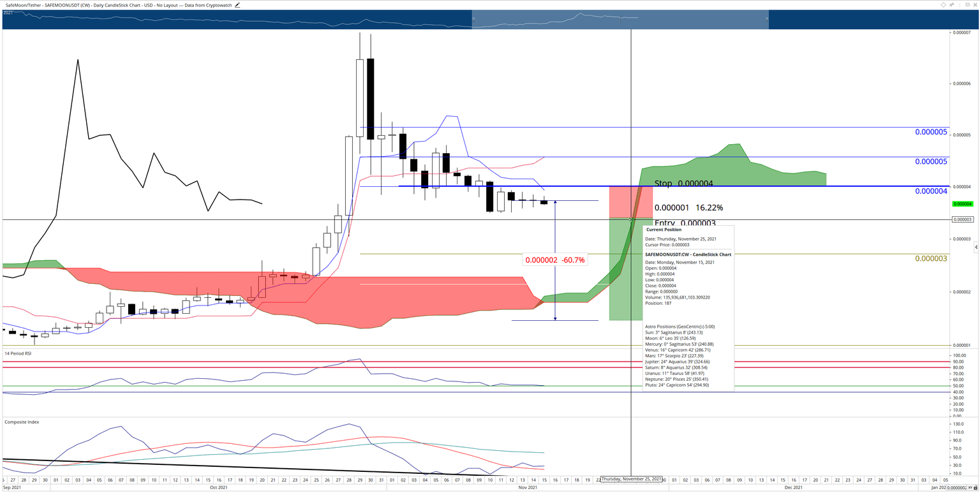
Task: Click the cursor price 0.000003 tag on price axis
Action: [962, 219]
